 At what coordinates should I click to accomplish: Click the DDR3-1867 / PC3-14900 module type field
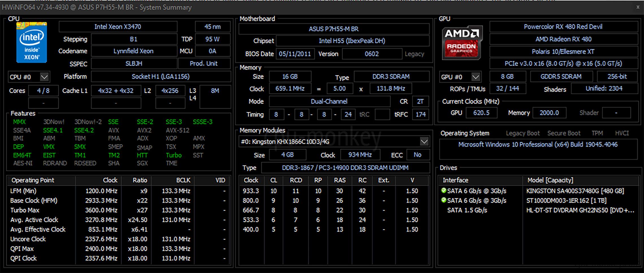tap(345, 168)
